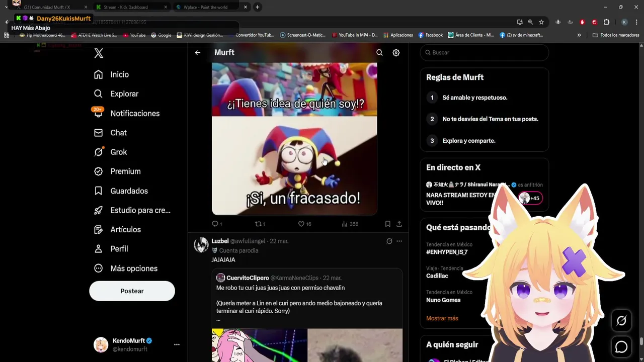Open KendoMurft account menu dots
Image resolution: width=644 pixels, height=362 pixels.
[177, 344]
